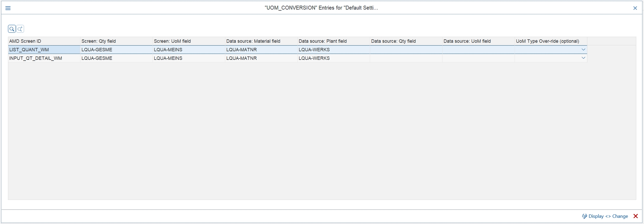Select the LIST_QUANT_WM screen ID cell

pos(44,50)
